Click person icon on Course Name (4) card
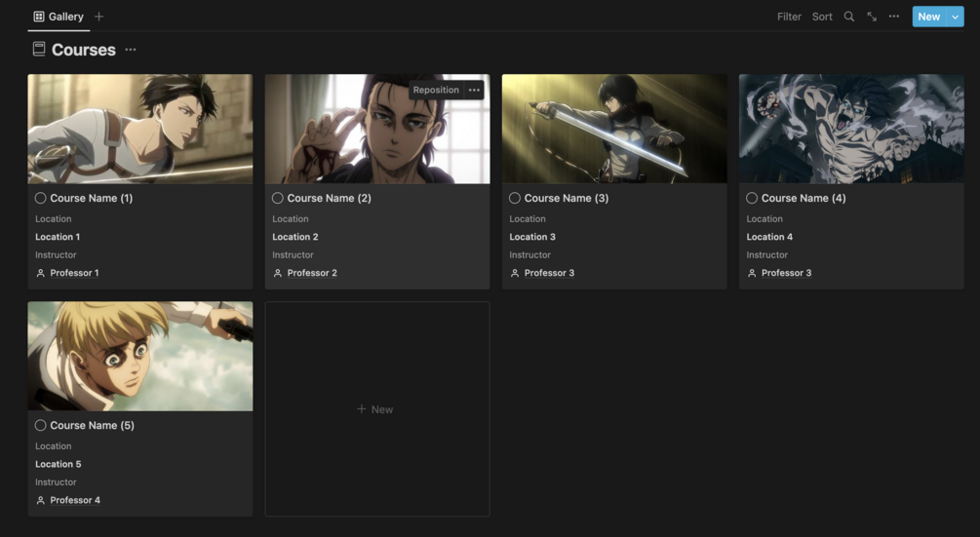Viewport: 980px width, 537px height. click(752, 273)
